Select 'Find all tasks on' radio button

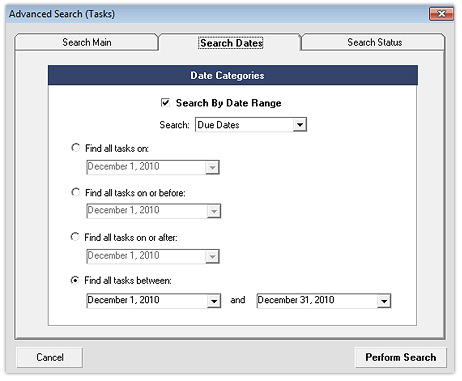[76, 148]
